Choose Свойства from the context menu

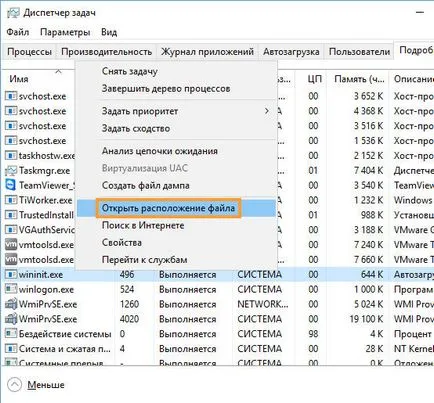click(122, 243)
